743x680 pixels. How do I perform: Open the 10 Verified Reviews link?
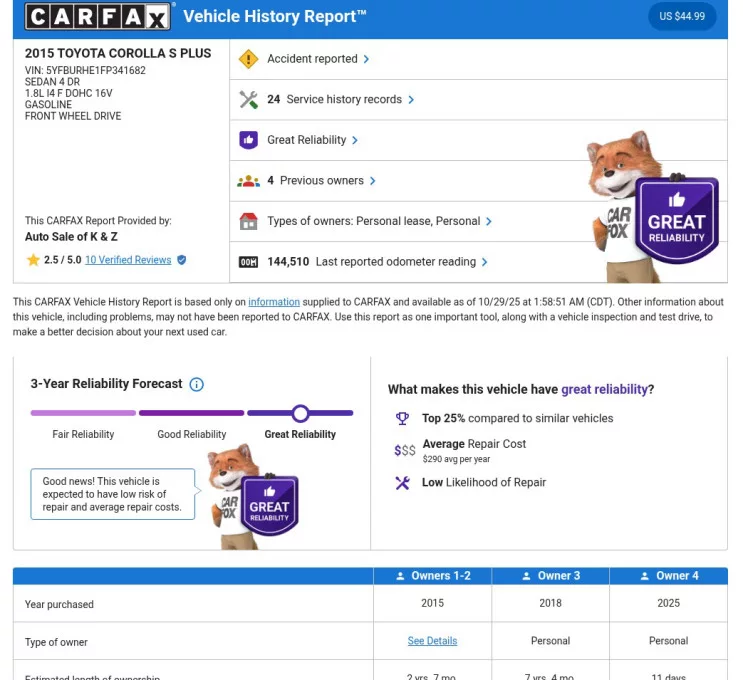tap(128, 260)
